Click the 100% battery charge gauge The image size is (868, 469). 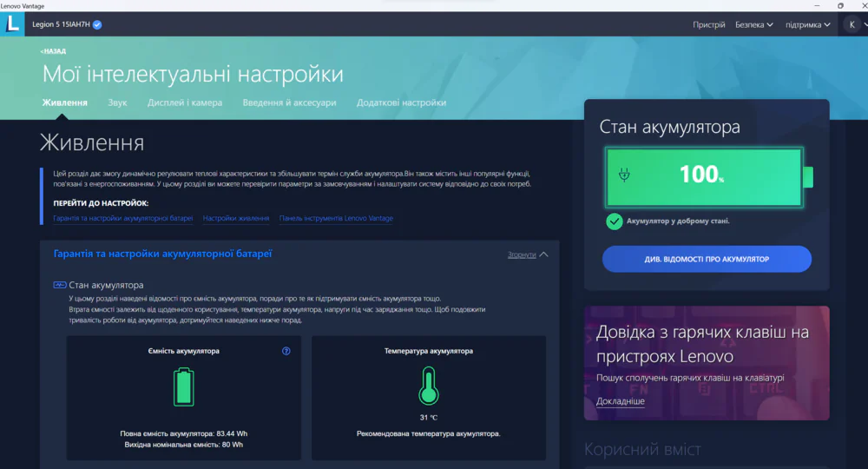(x=708, y=177)
